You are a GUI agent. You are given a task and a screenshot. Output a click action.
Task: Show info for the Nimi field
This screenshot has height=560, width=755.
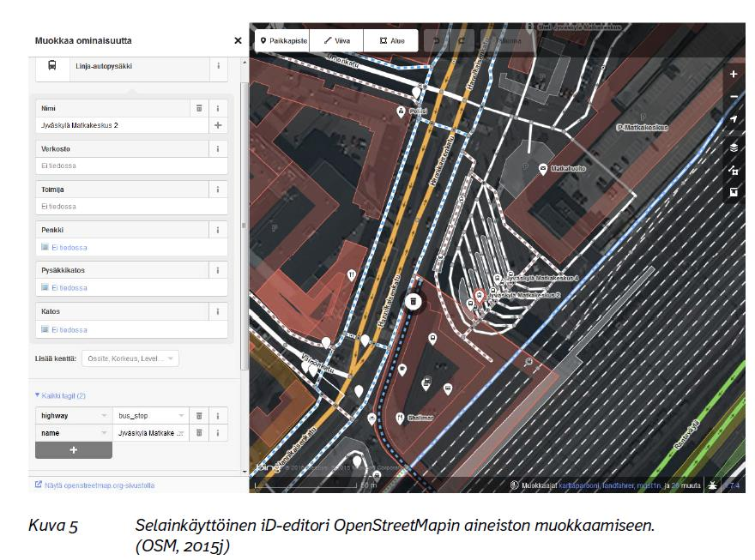tap(218, 108)
